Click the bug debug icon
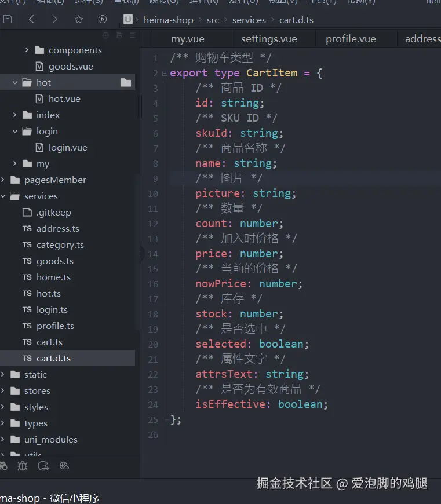The image size is (441, 504). pos(23,466)
